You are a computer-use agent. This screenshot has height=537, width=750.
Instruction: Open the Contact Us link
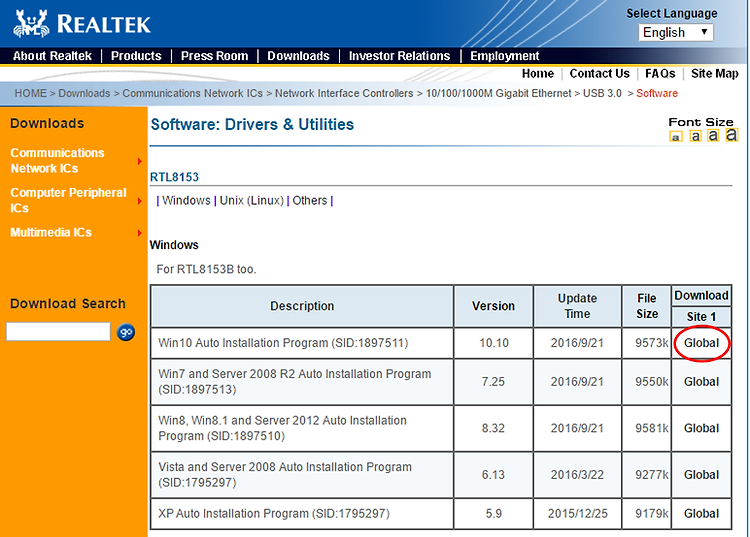599,74
